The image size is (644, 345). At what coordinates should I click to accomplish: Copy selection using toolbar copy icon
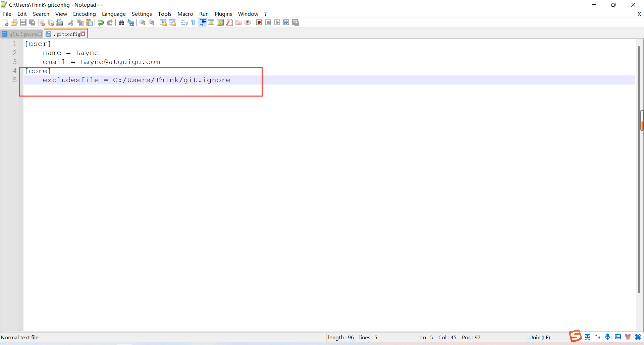point(80,22)
